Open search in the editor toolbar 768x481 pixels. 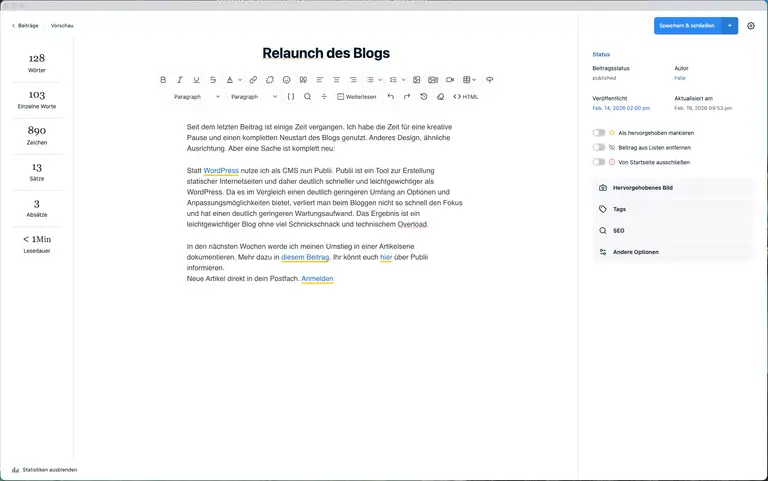307,97
